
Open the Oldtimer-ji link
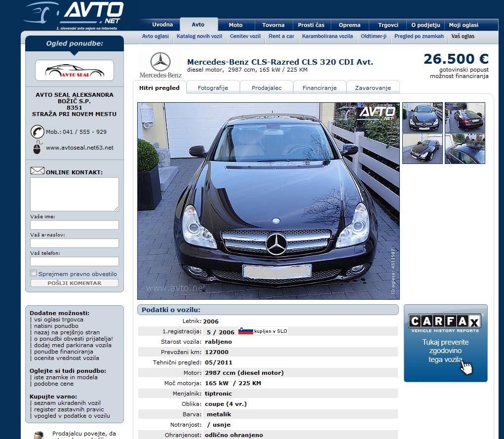point(374,37)
